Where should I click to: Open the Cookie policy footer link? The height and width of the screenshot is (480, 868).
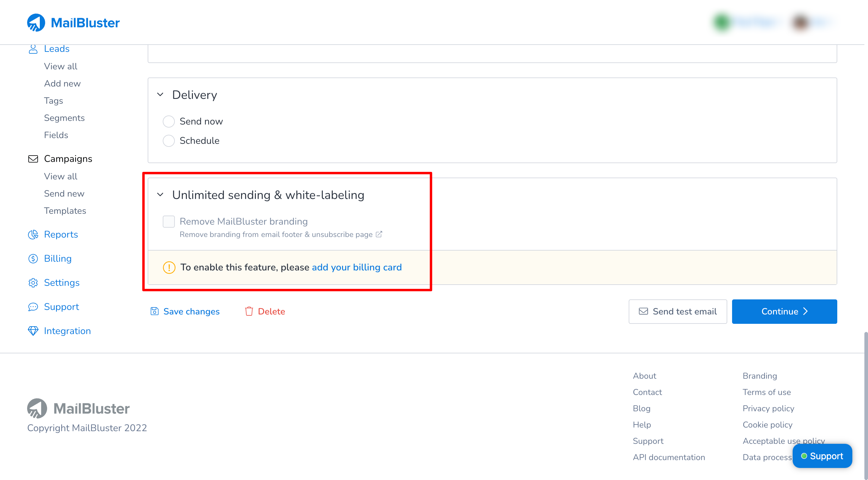pyautogui.click(x=768, y=425)
